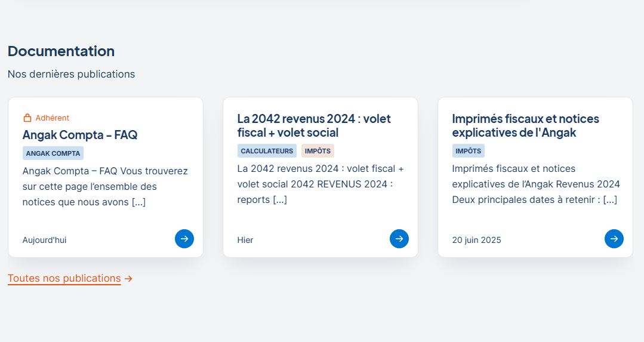Click the Angak Compta FAQ excerpt text

(105, 186)
